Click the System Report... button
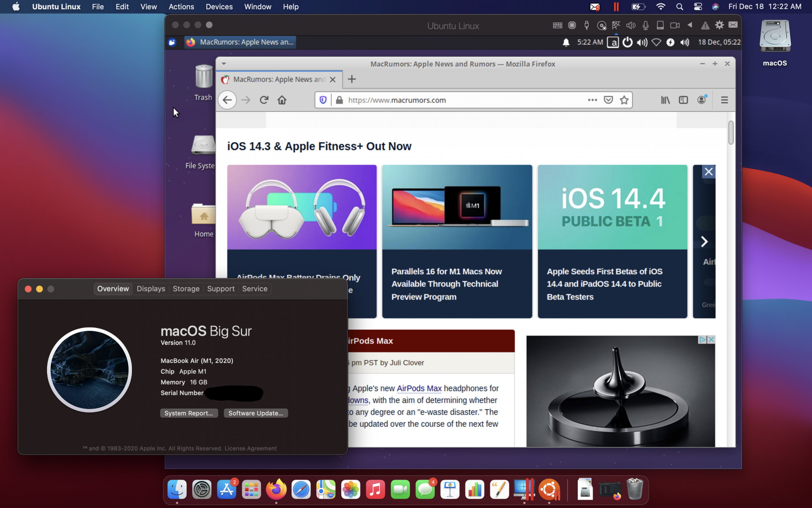812x508 pixels. click(x=189, y=413)
